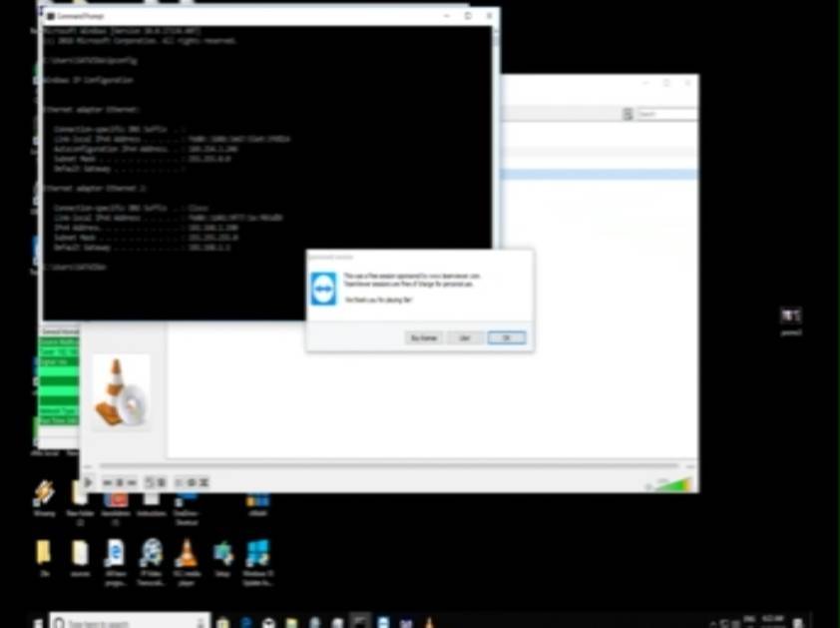Click the TeamViewer logo in the dialog
Screen dimensions: 840x628
(323, 289)
